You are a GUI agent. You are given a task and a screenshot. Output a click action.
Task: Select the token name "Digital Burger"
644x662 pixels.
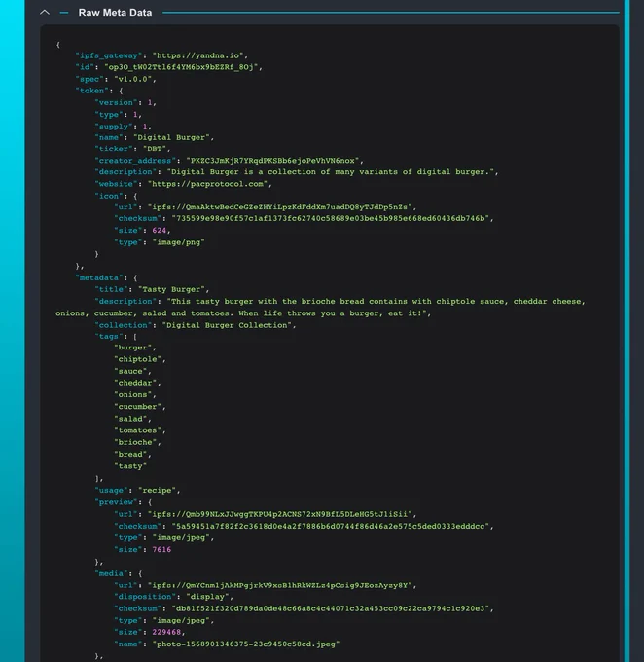tap(171, 137)
